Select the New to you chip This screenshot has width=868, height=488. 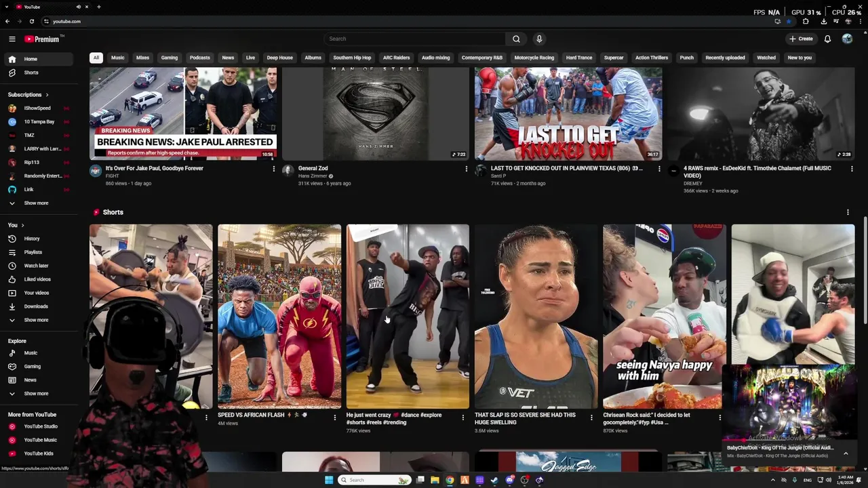[x=800, y=58]
